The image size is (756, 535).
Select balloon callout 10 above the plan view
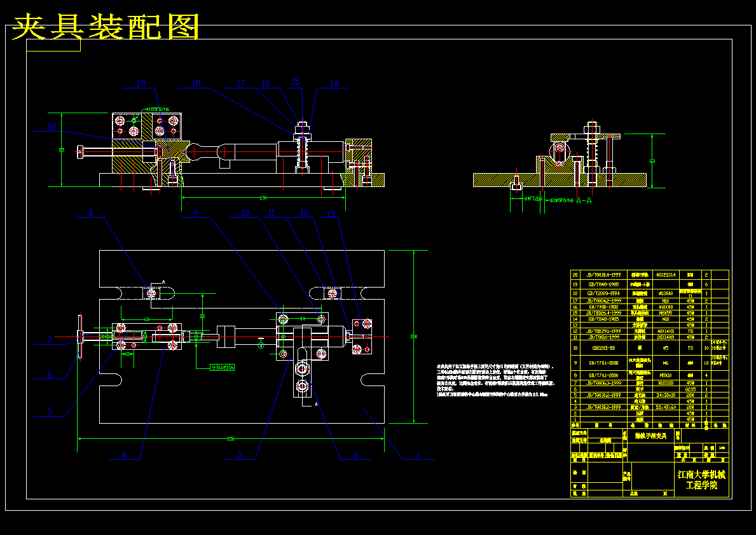(x=245, y=212)
